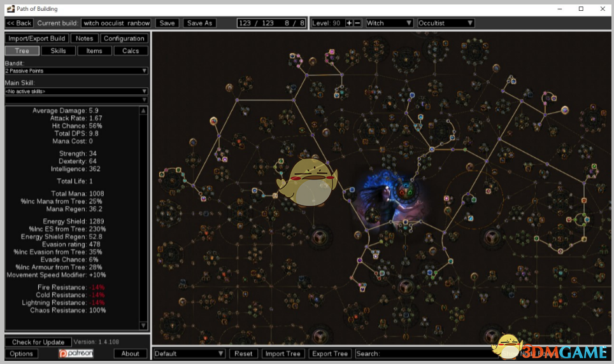Screen dimensions: 614x364
Task: Click the Patreon logo
Action: (x=76, y=353)
